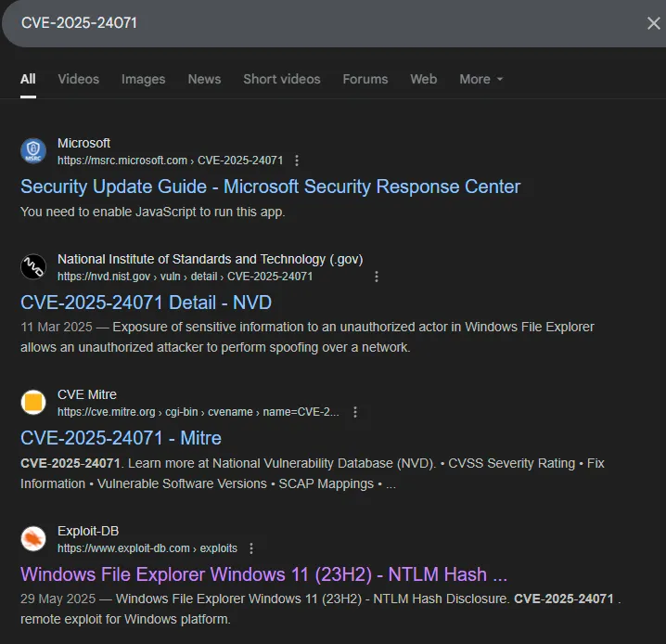This screenshot has height=644, width=666.
Task: Open three-dot menu for Microsoft result
Action: [296, 161]
